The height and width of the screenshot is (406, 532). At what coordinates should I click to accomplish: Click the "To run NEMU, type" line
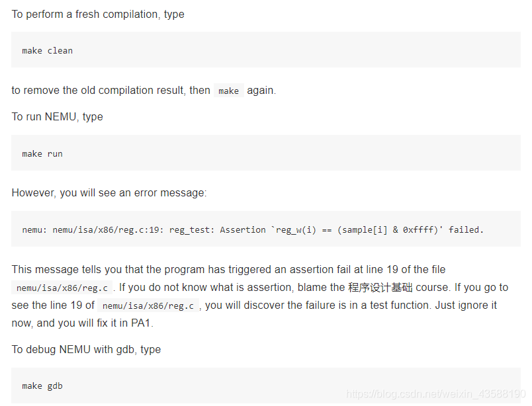[x=57, y=116]
